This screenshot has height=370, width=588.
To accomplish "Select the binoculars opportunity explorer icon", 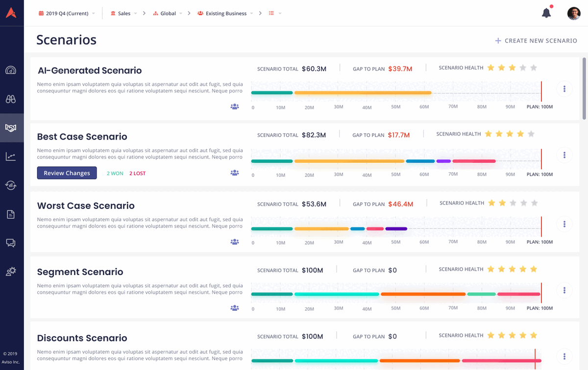I will [x=11, y=99].
